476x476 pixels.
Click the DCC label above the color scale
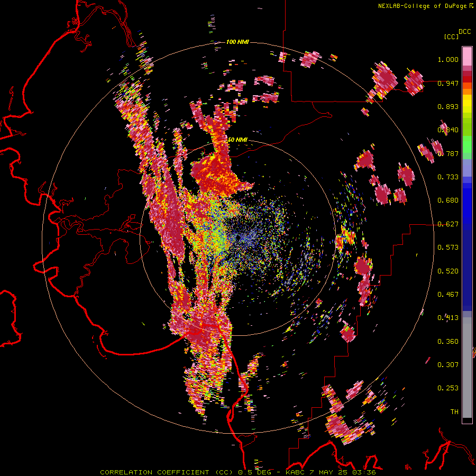[464, 32]
